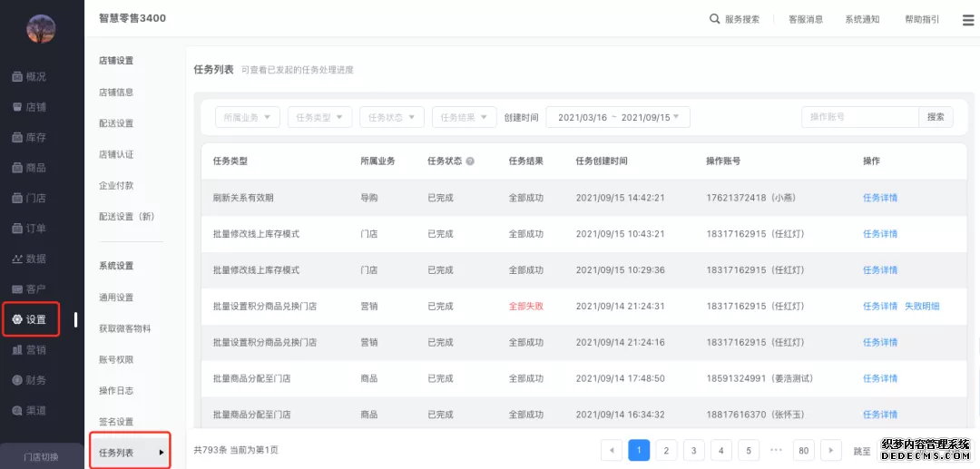This screenshot has width=980, height=469.
Task: Open 店铺信息 in settings menu
Action: (116, 92)
